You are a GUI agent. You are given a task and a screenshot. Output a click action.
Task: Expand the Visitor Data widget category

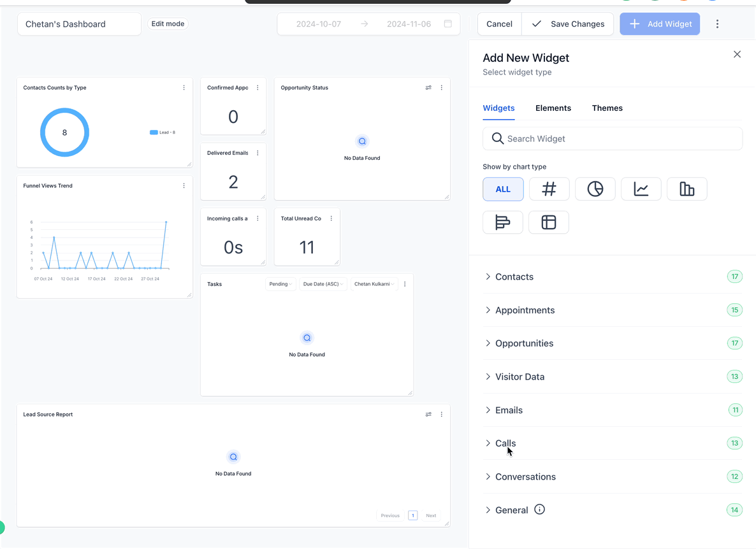pyautogui.click(x=613, y=376)
